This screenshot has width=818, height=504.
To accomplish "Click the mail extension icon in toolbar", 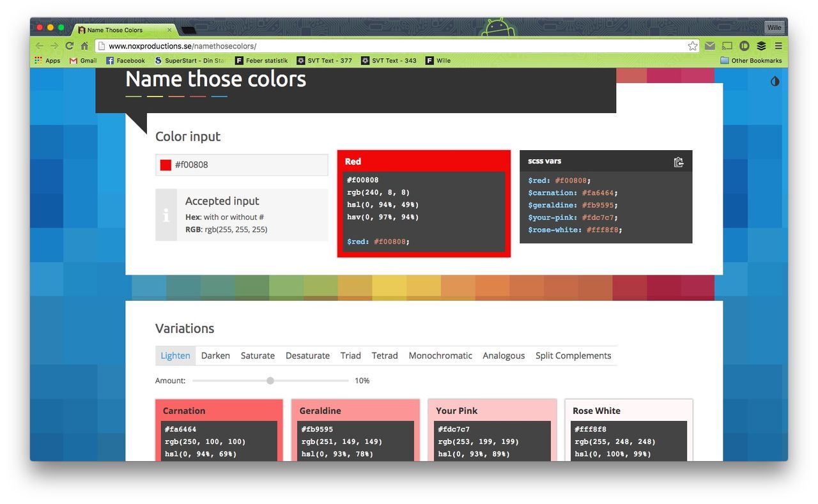I will (710, 46).
